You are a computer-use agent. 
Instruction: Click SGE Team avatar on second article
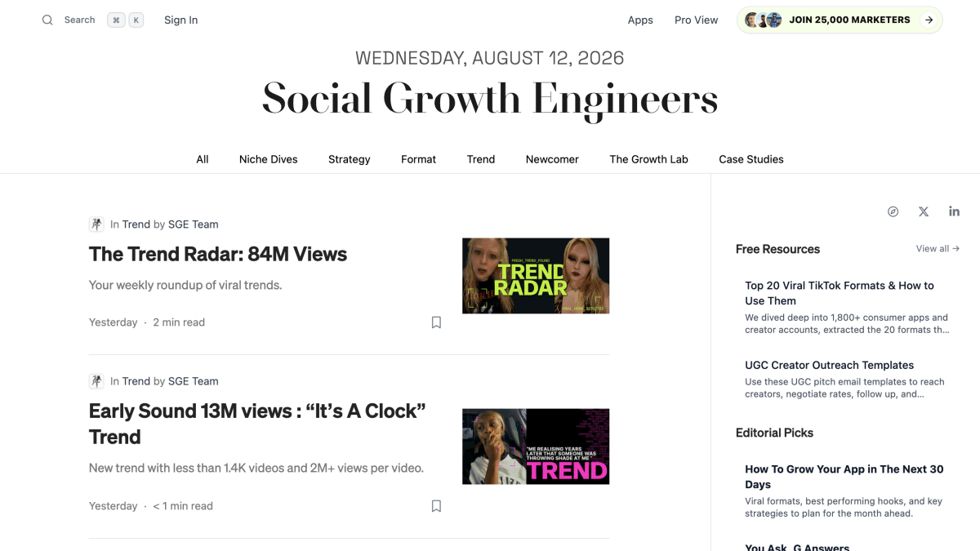click(96, 381)
